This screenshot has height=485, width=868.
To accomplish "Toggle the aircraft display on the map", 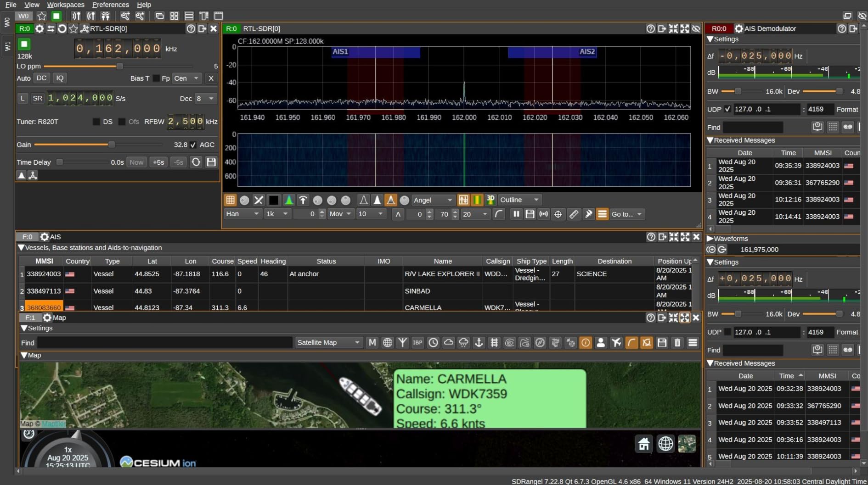I will pyautogui.click(x=616, y=343).
